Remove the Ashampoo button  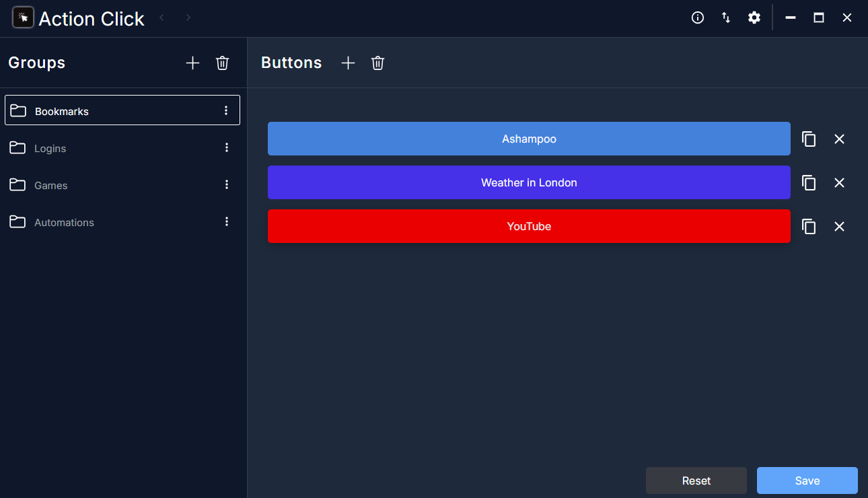[839, 139]
